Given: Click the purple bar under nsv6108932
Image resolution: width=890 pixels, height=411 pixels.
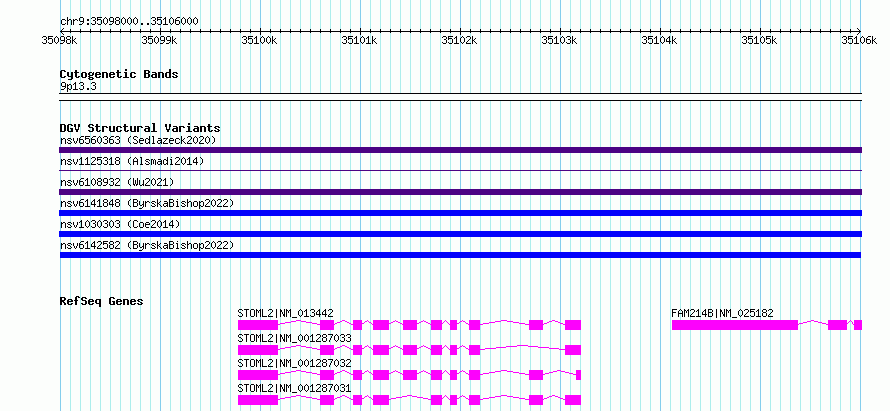Looking at the screenshot, I should pyautogui.click(x=460, y=192).
